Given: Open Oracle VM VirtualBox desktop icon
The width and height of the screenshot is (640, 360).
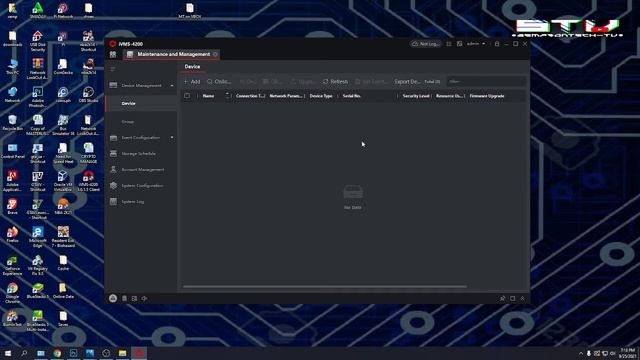Looking at the screenshot, I should point(63,181).
